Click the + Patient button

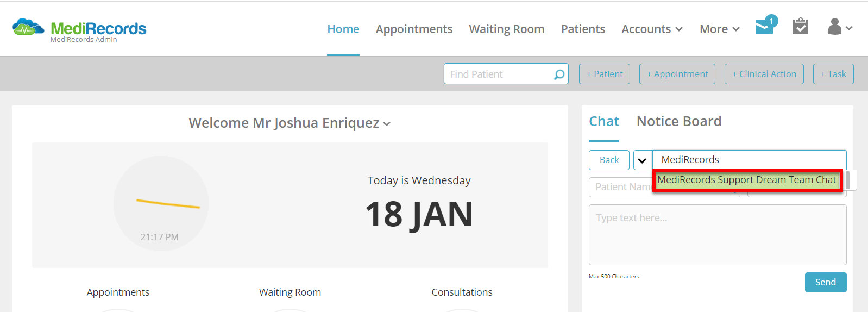[x=605, y=74]
